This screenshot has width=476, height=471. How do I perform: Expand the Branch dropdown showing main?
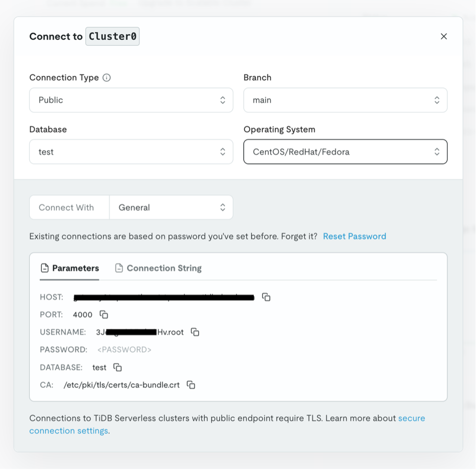click(x=345, y=100)
